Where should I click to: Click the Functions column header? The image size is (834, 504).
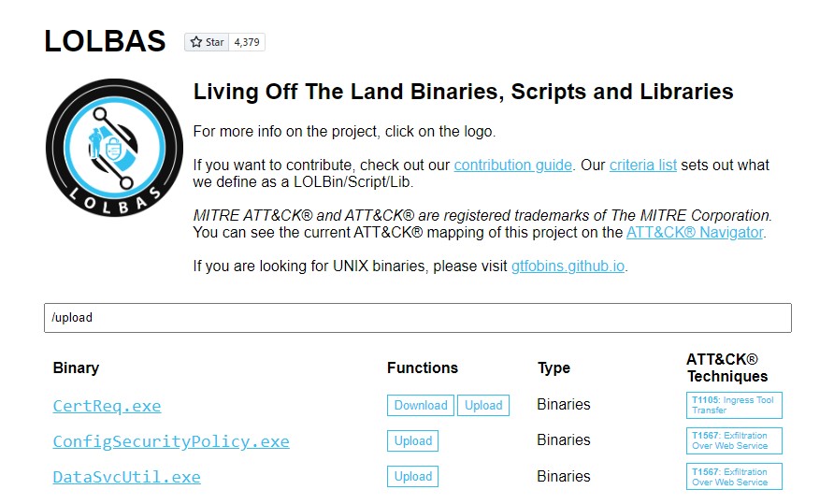[x=423, y=367]
